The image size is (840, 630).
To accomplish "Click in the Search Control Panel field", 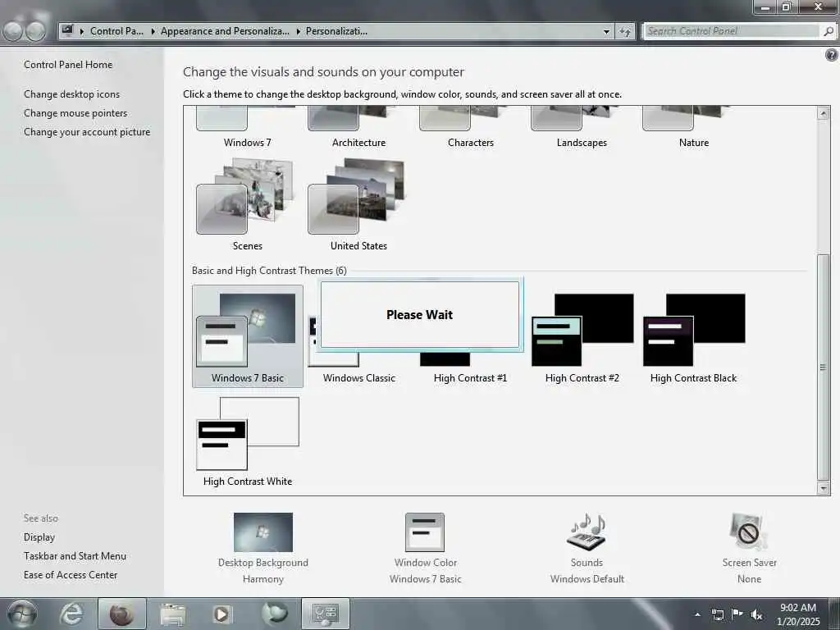I will click(732, 31).
